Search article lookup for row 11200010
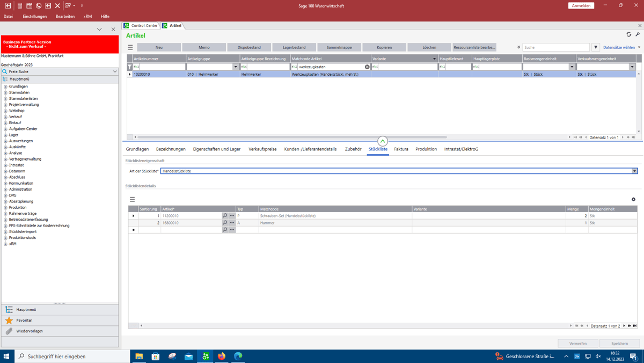The image size is (644, 363). click(x=225, y=216)
